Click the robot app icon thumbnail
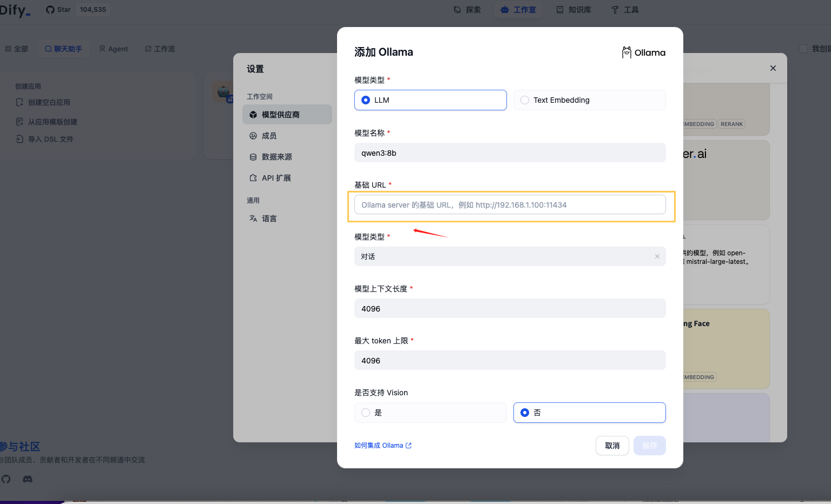Screen dimensions: 831x504 tap(223, 92)
